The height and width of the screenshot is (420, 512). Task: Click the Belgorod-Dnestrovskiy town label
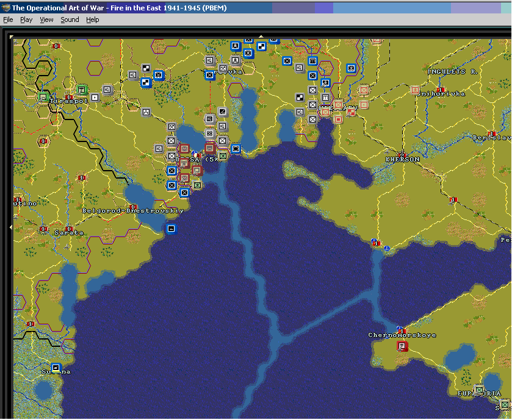[x=132, y=211]
